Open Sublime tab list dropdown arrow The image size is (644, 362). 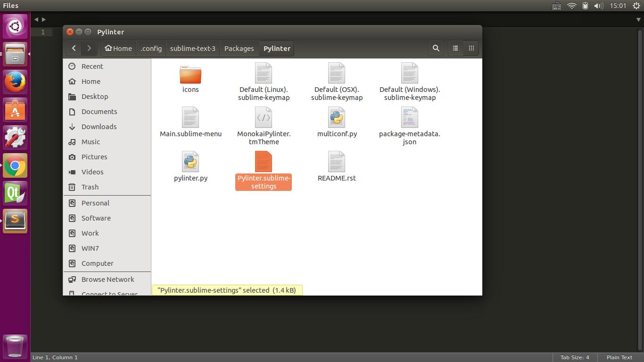point(638,20)
